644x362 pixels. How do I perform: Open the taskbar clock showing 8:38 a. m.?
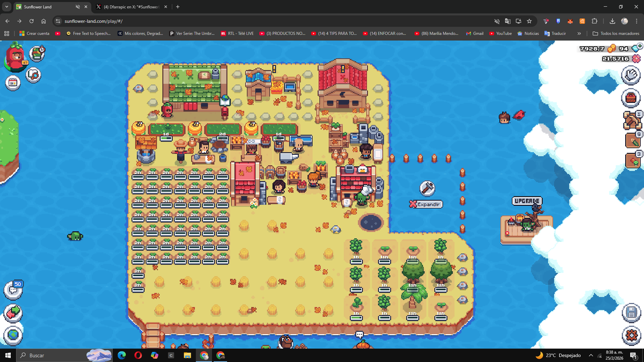click(613, 355)
